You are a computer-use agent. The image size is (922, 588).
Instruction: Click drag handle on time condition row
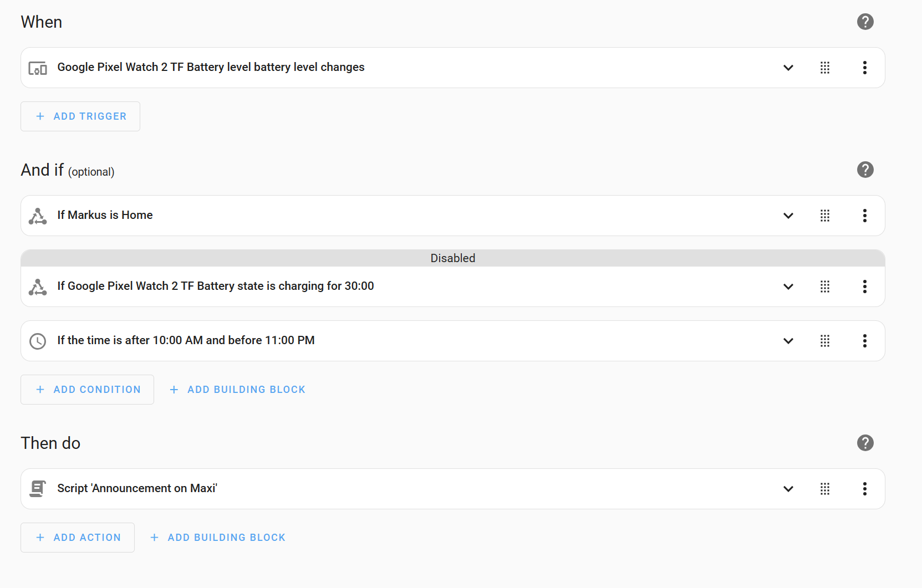(825, 341)
